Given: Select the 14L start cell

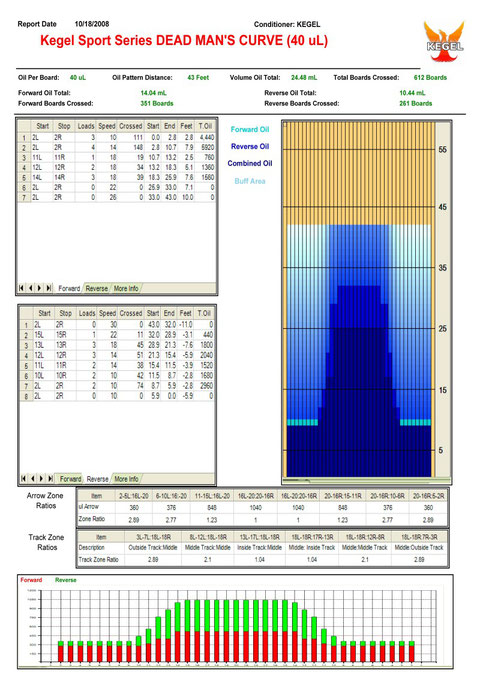Looking at the screenshot, I should (42, 177).
